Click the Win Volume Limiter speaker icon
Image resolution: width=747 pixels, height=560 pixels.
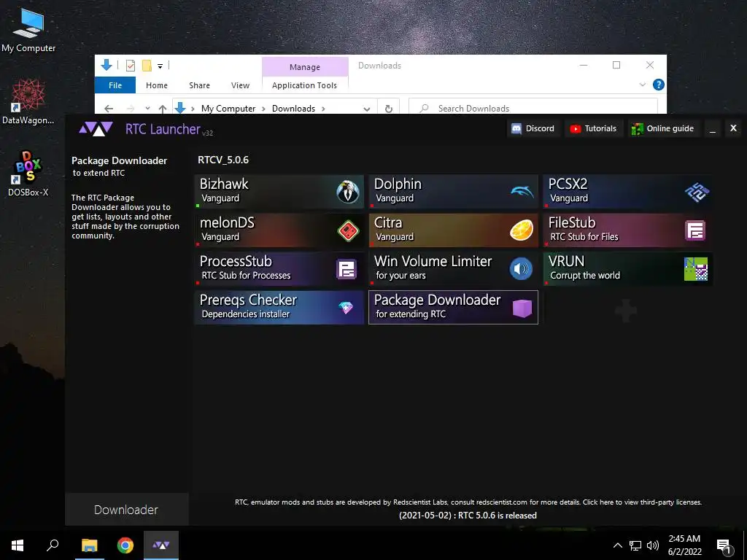(x=521, y=269)
